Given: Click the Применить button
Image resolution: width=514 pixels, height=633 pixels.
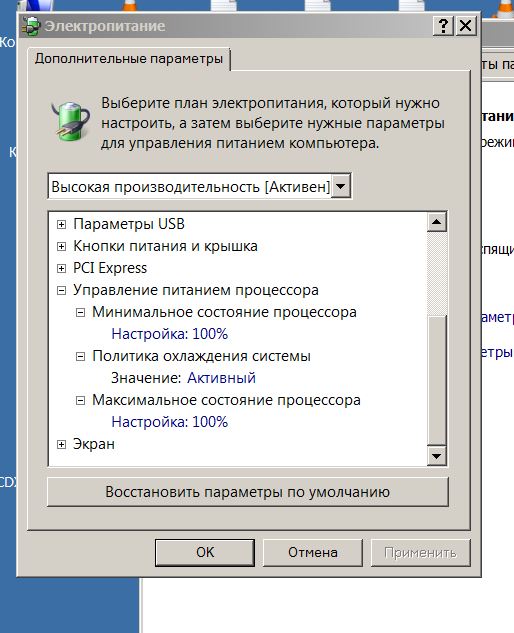Looking at the screenshot, I should pyautogui.click(x=420, y=552).
